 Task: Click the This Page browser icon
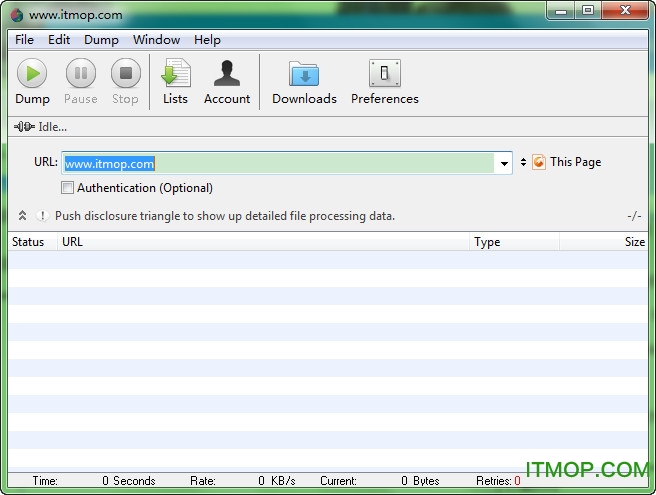[x=539, y=162]
